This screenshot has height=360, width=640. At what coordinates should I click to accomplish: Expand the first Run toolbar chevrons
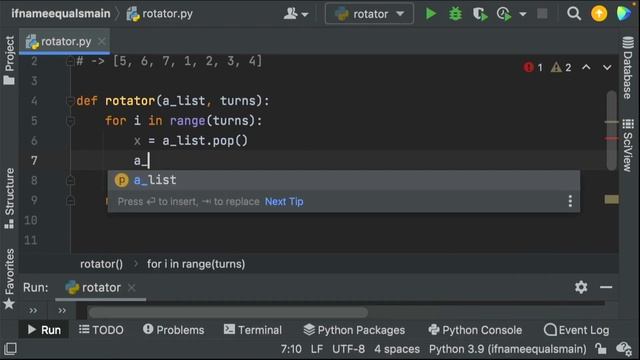tap(33, 311)
